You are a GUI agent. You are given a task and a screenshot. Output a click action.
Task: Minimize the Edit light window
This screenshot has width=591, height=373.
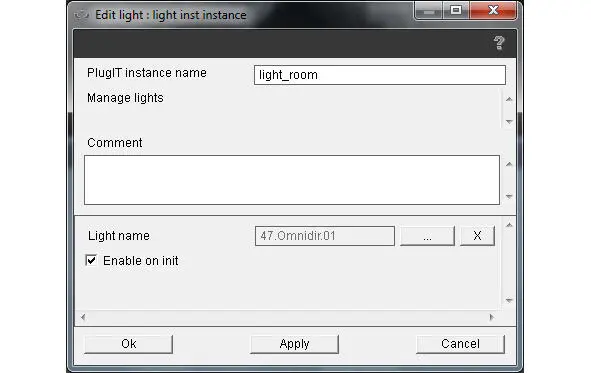[429, 10]
